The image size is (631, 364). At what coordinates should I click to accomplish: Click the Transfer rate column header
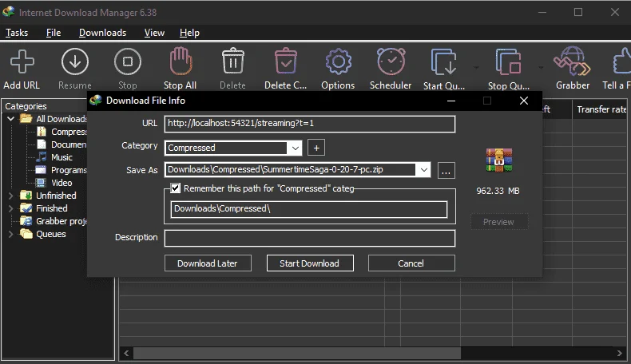tap(601, 109)
